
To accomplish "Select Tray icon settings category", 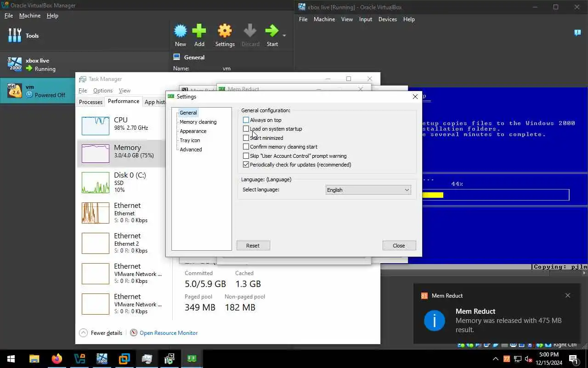I will coord(190,140).
